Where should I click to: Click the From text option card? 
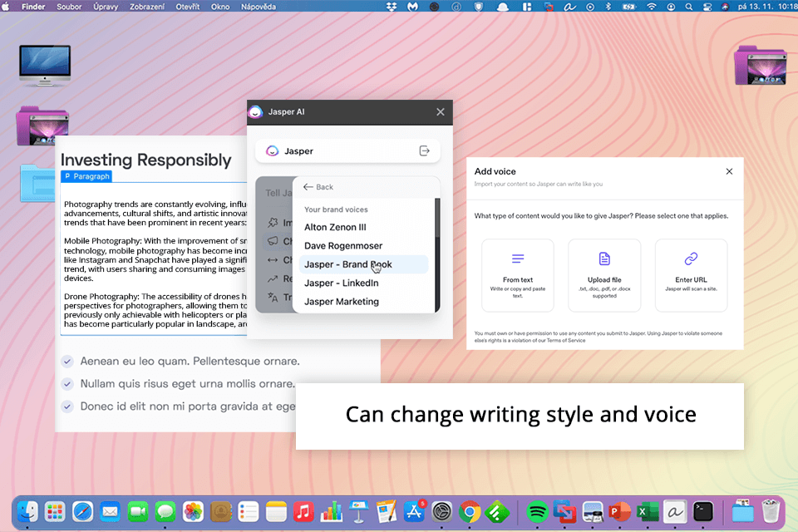518,275
